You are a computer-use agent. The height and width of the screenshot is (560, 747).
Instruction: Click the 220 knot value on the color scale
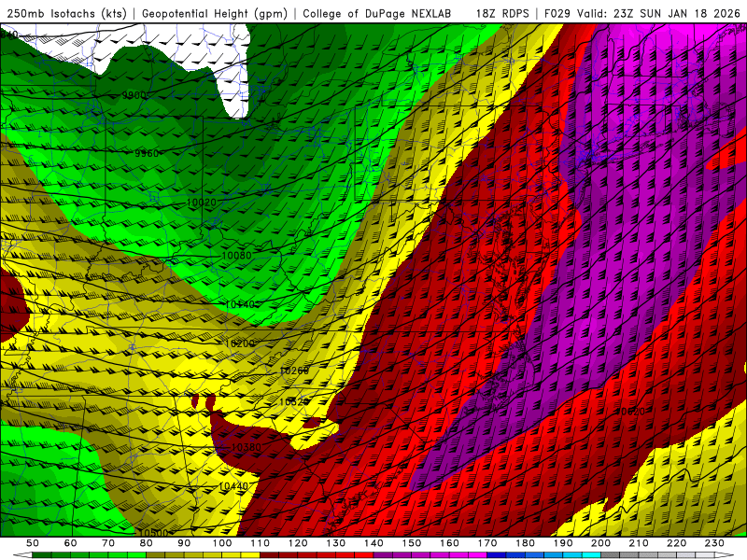[x=677, y=543]
